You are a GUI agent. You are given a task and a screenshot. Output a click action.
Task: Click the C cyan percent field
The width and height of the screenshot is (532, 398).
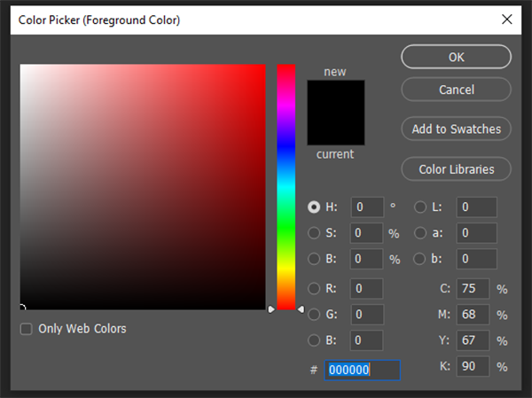(x=473, y=288)
